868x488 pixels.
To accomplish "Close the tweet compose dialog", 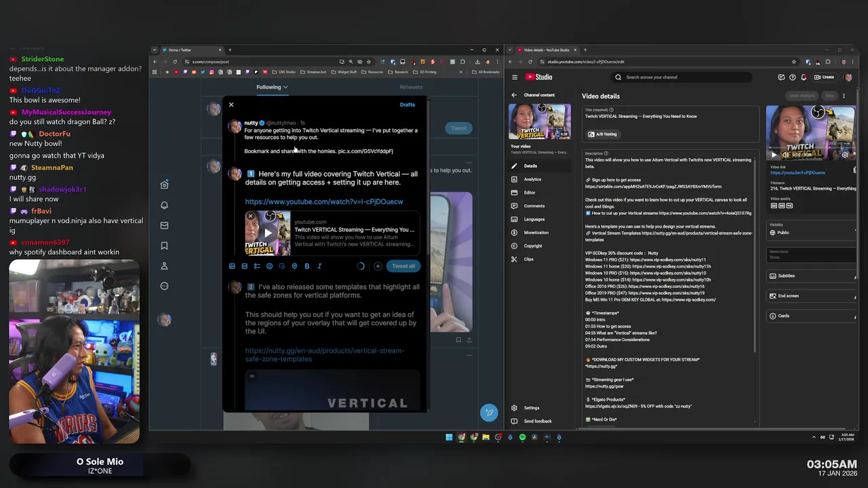I will coord(231,104).
